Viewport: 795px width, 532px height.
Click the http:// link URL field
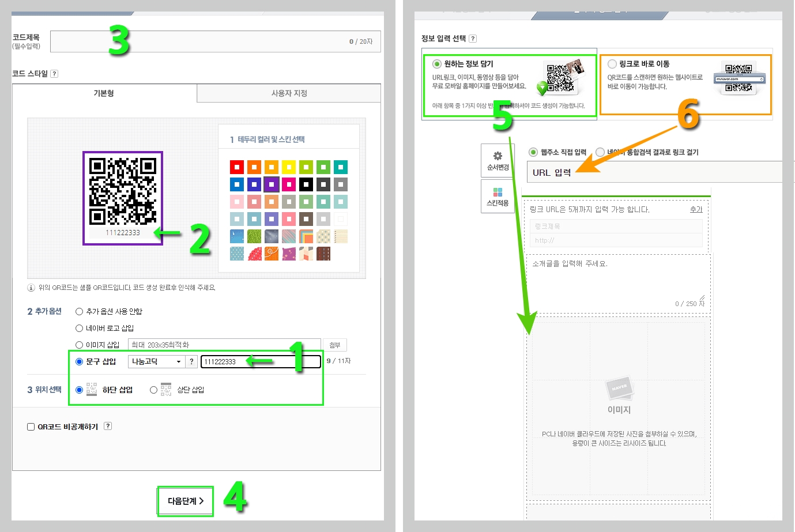pyautogui.click(x=616, y=240)
